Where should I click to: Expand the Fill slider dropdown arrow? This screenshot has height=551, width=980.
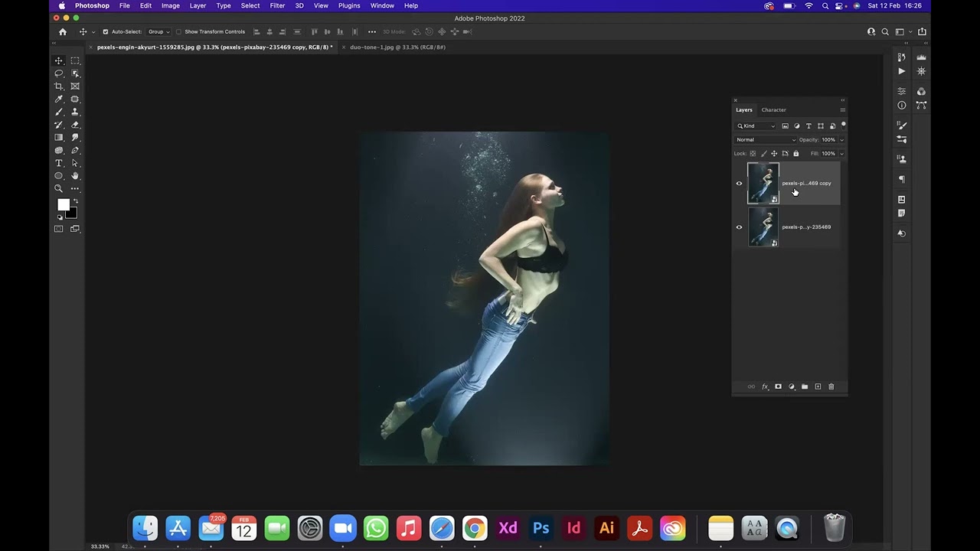point(841,153)
